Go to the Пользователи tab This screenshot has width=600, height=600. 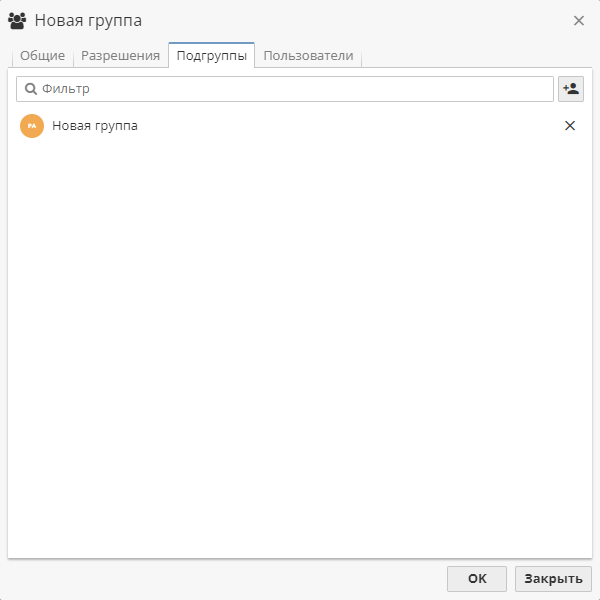coord(308,56)
